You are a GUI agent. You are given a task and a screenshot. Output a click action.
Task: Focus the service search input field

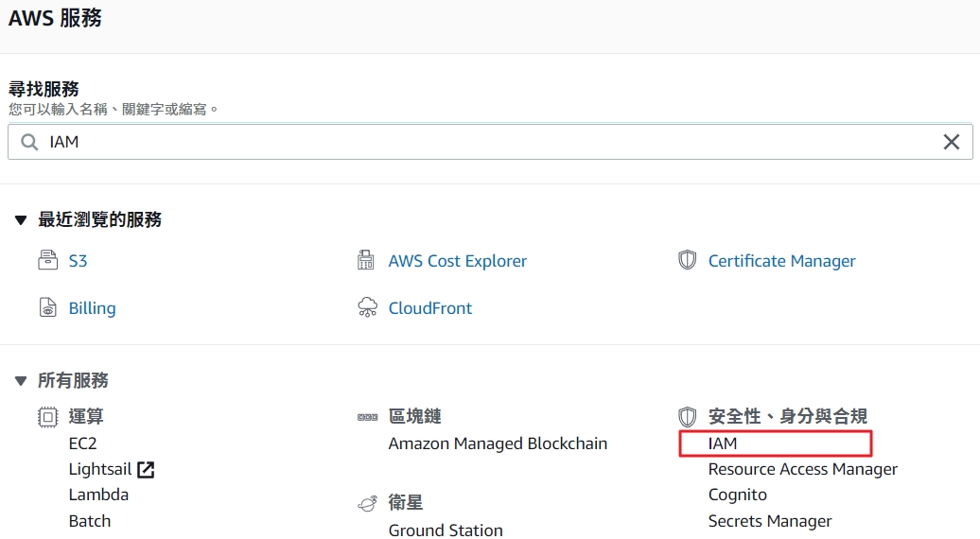pyautogui.click(x=490, y=143)
